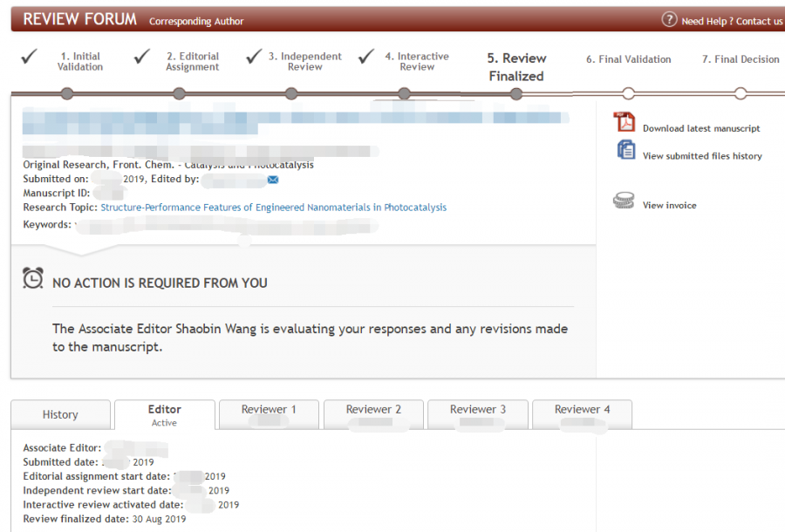Click the REVIEW FORUM header title

click(x=79, y=19)
